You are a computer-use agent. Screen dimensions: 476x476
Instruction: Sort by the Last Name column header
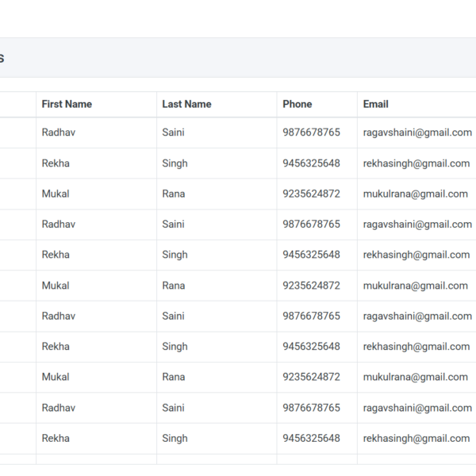186,104
